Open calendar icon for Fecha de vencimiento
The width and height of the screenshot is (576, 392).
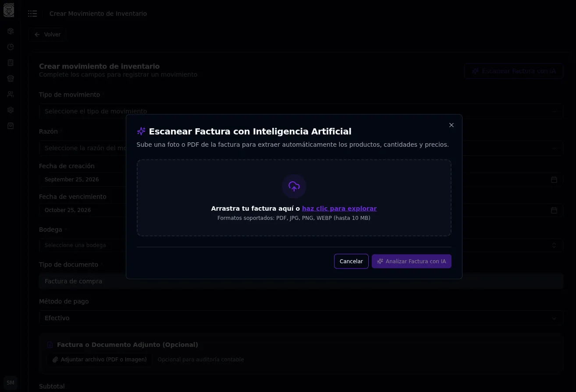(x=554, y=210)
